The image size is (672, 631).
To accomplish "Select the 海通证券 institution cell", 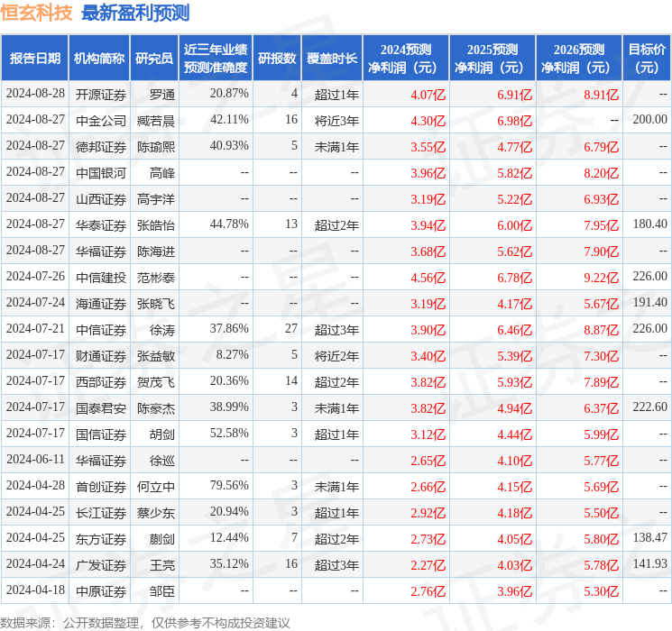I will point(101,303).
